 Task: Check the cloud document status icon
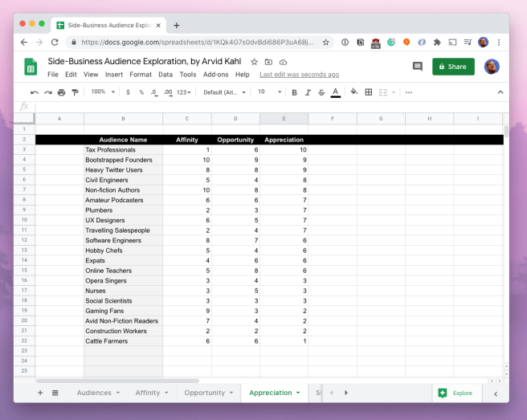coord(284,62)
